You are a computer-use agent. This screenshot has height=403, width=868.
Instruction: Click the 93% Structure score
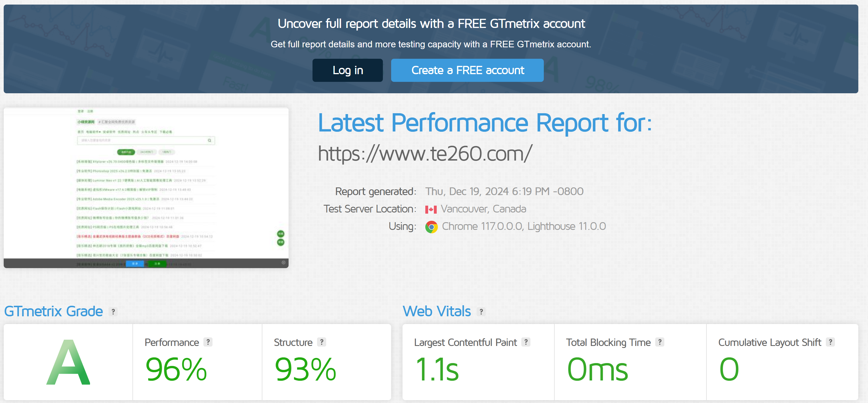click(x=305, y=370)
